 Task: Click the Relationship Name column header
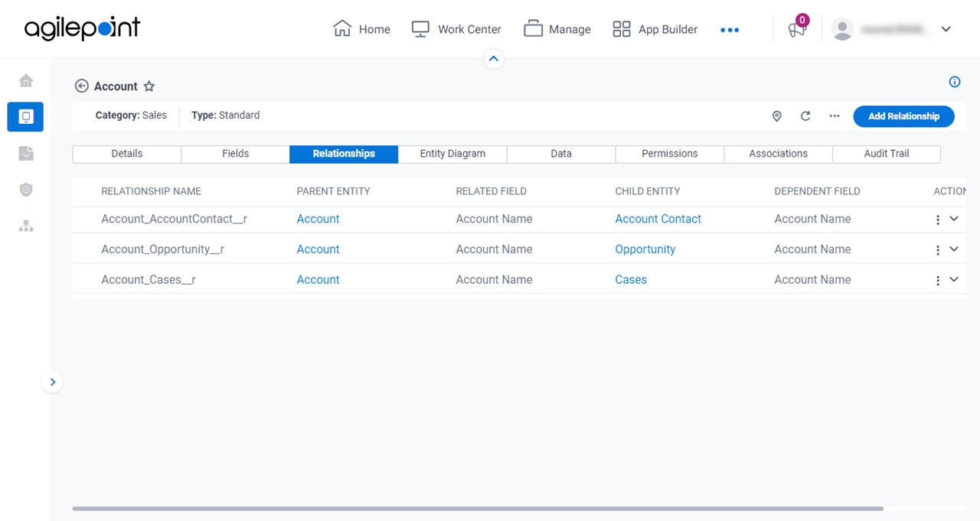pyautogui.click(x=152, y=191)
